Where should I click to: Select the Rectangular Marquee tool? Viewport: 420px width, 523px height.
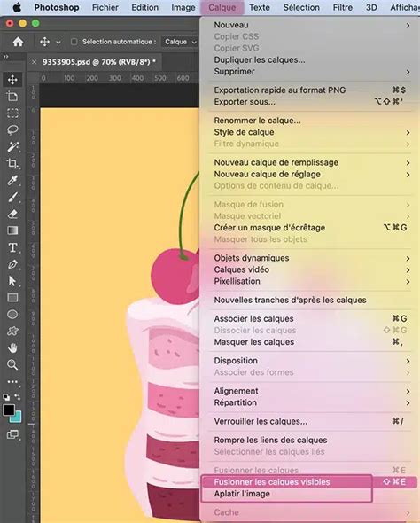point(12,113)
